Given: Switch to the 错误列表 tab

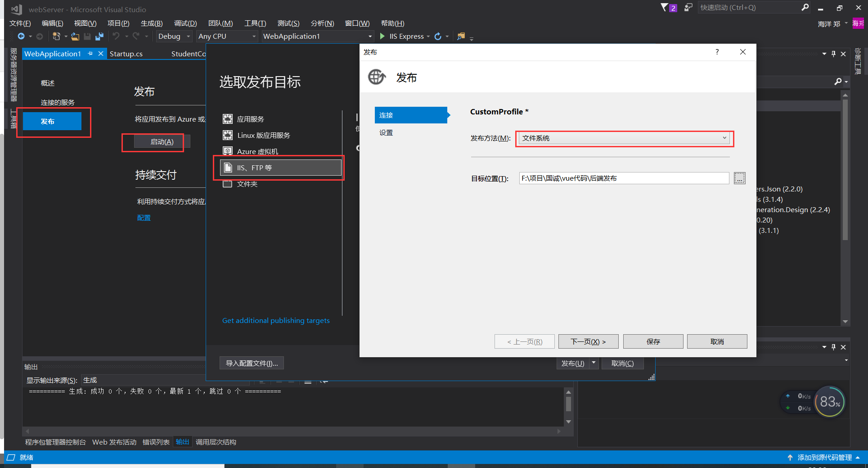Looking at the screenshot, I should (x=156, y=442).
